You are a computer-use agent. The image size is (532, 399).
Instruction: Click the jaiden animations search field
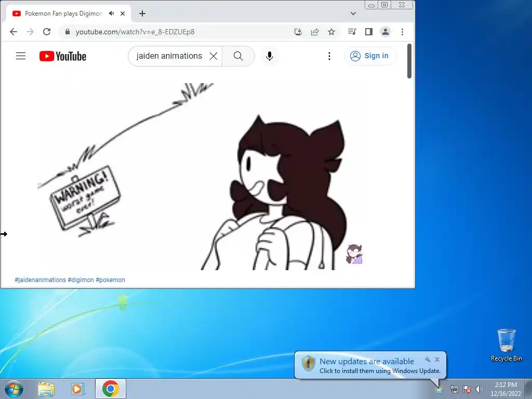(x=169, y=56)
